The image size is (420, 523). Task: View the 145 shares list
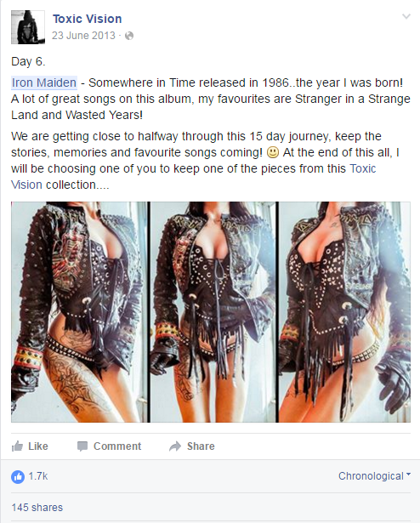point(37,508)
